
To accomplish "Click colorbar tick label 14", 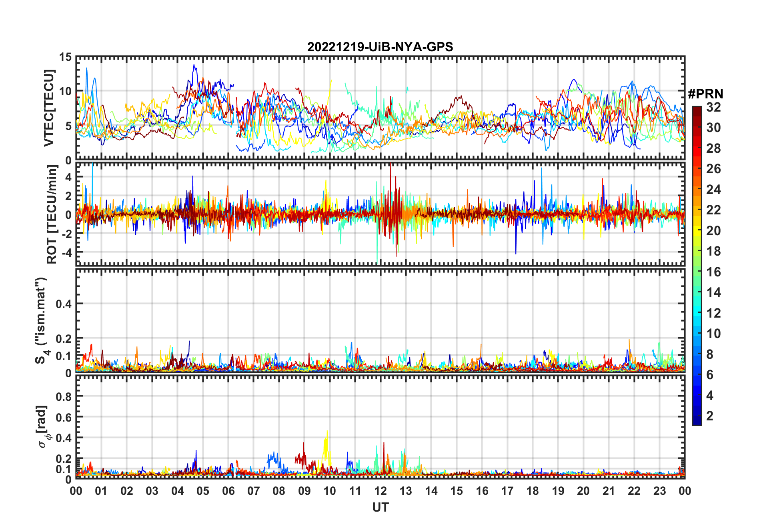I will [713, 292].
